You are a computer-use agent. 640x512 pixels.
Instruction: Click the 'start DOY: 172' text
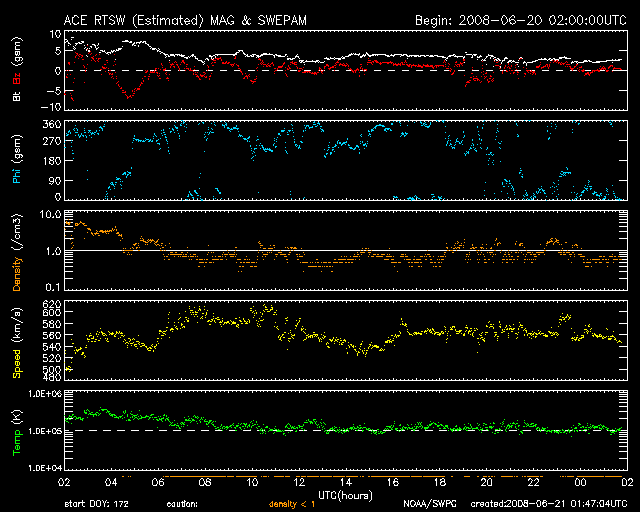coord(96,504)
